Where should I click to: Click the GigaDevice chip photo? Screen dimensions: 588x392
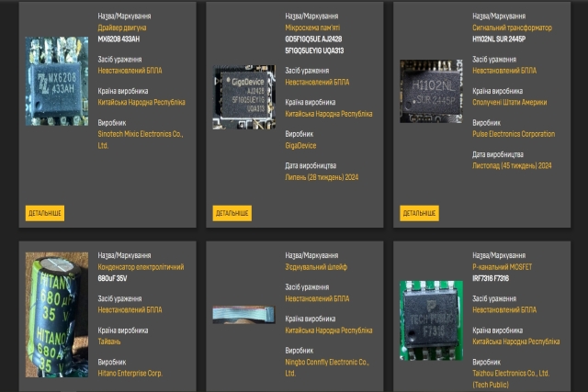pyautogui.click(x=244, y=97)
